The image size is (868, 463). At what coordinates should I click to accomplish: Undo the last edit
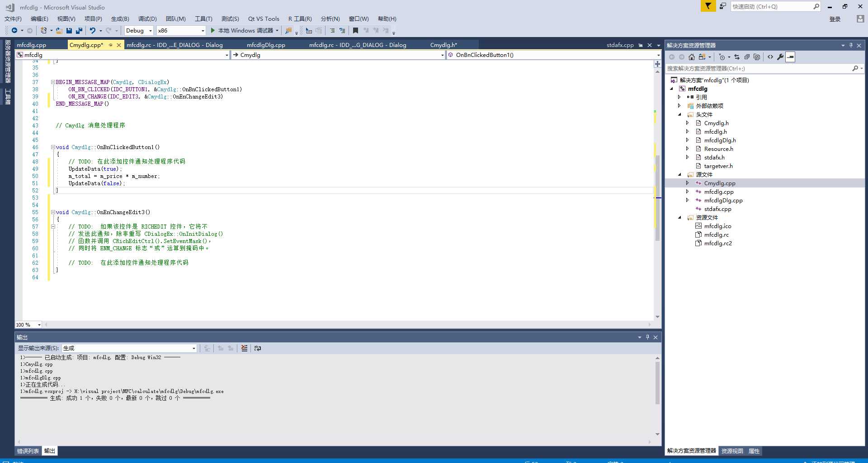pyautogui.click(x=93, y=30)
